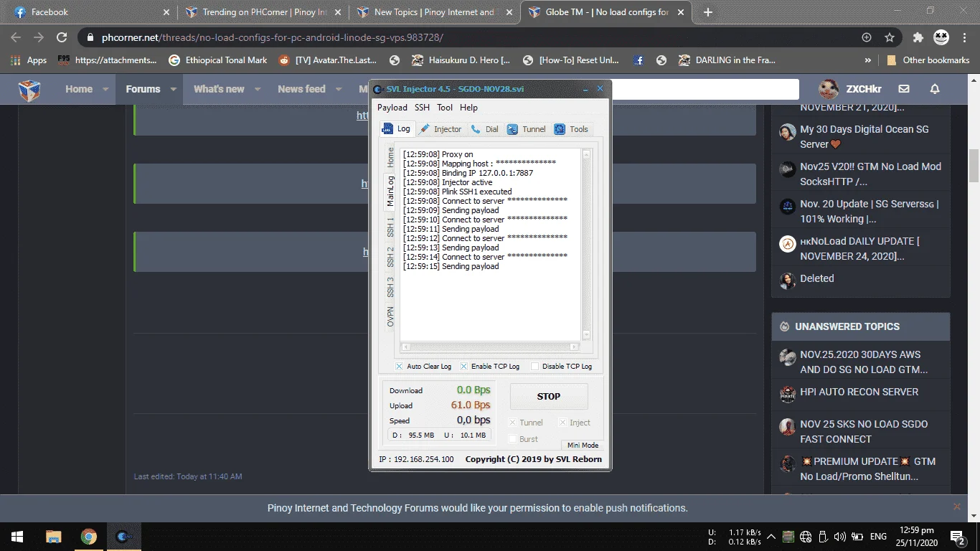This screenshot has width=980, height=551.
Task: Open the Forums nav link
Action: click(143, 90)
